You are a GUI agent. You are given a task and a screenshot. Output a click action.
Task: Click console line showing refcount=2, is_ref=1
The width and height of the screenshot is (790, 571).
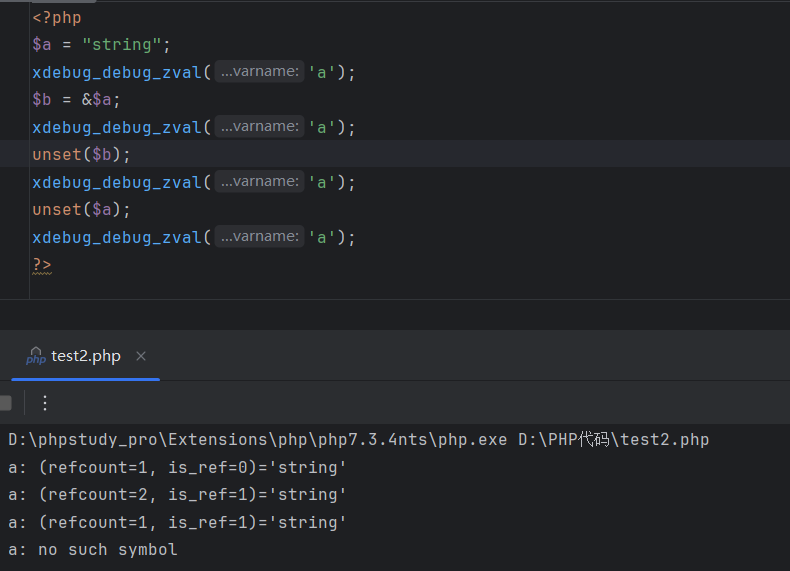178,495
